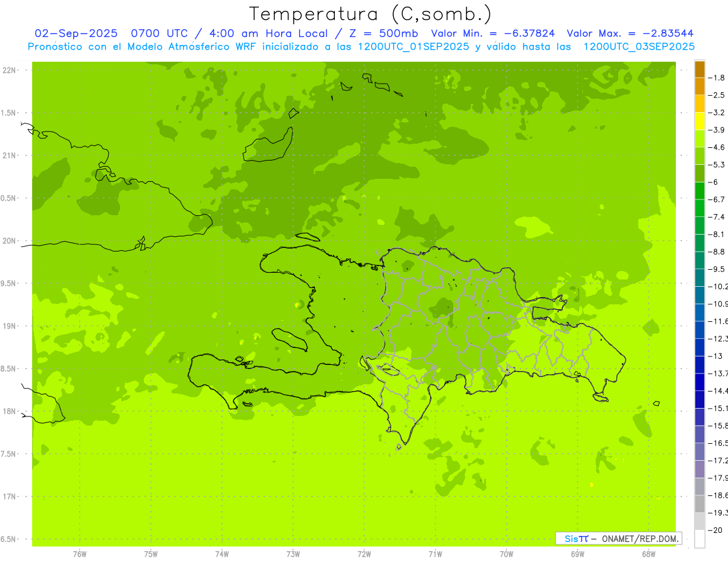This screenshot has width=728, height=562.
Task: Click the '1200UTC_01SEP2025' initialization time
Action: point(413,47)
